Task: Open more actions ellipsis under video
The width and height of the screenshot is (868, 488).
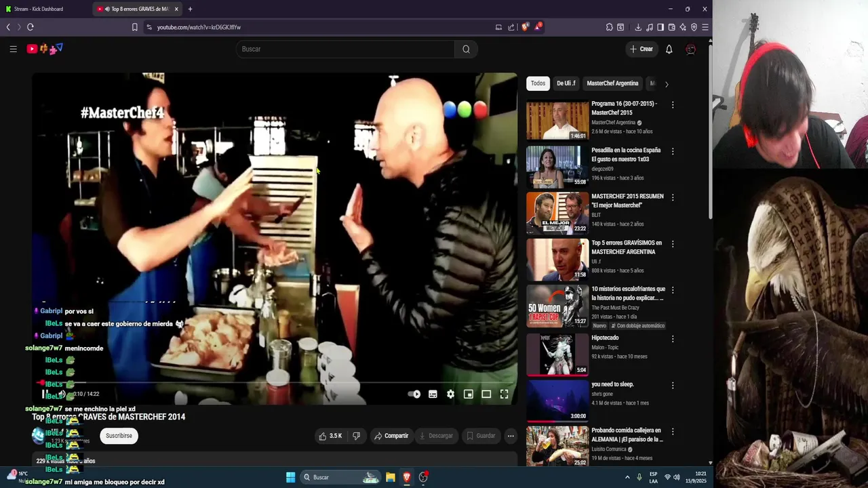Action: pos(511,436)
